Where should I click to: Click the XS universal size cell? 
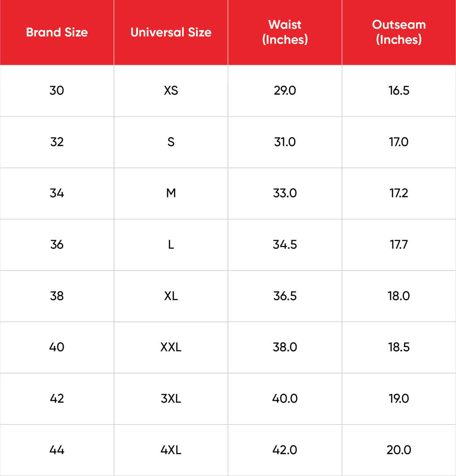tap(171, 90)
